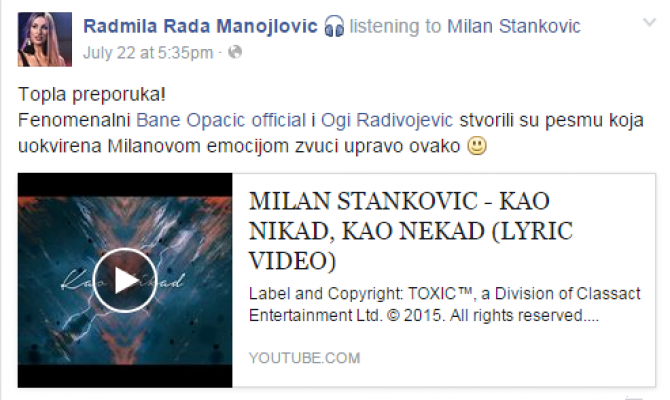Open Radmila Rada Manojlovic's profile picture
The height and width of the screenshot is (400, 670).
pos(44,39)
